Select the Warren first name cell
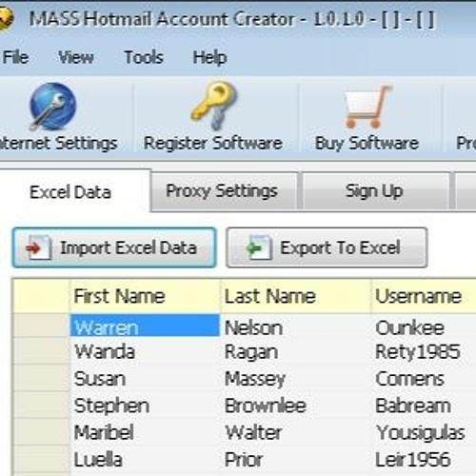Image resolution: width=476 pixels, height=476 pixels. click(145, 326)
